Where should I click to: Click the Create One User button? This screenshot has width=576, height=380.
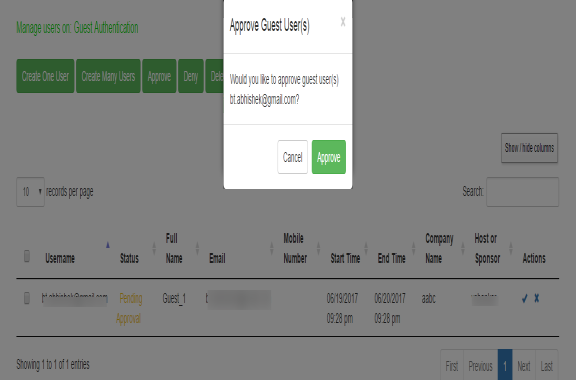click(45, 76)
